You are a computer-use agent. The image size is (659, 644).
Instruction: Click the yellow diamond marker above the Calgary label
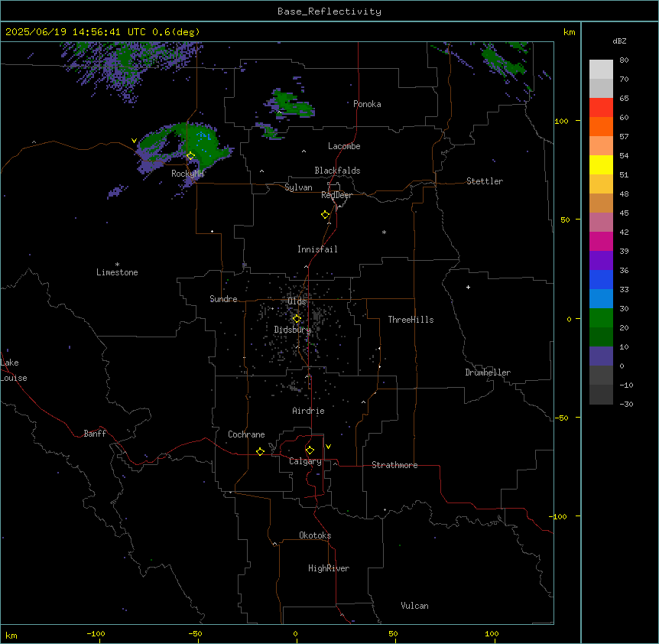310,450
